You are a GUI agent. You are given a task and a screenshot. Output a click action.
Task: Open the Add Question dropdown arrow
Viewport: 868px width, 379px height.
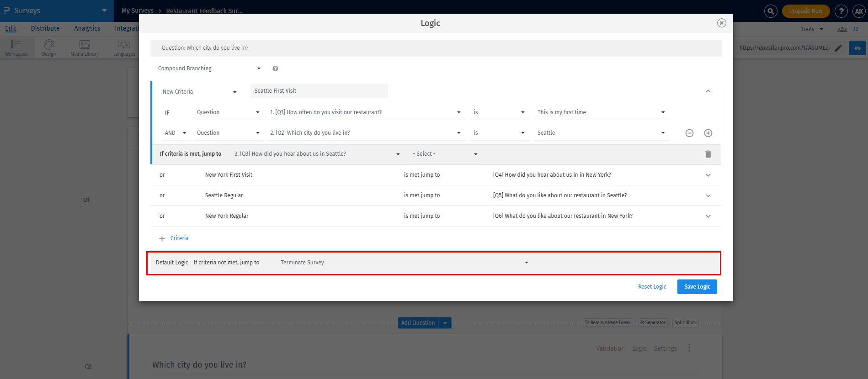(445, 323)
